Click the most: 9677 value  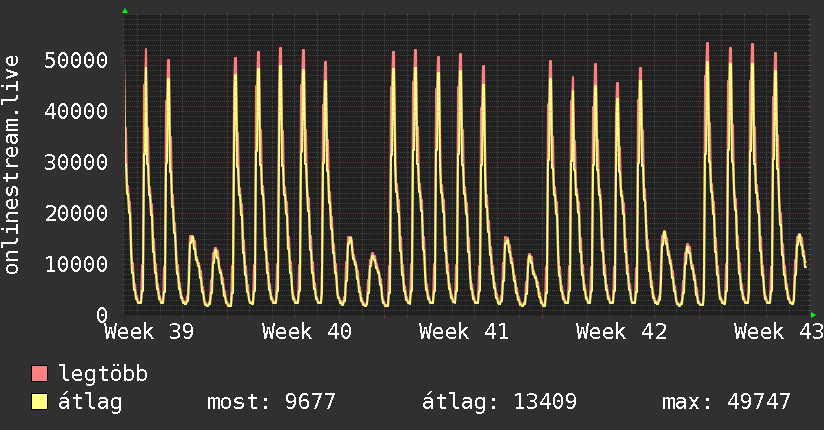point(271,402)
